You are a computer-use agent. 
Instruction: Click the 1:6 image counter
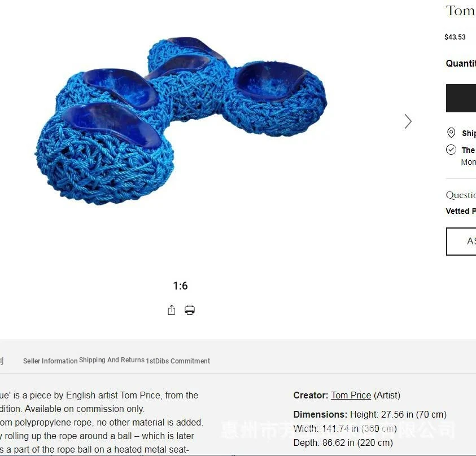[180, 286]
